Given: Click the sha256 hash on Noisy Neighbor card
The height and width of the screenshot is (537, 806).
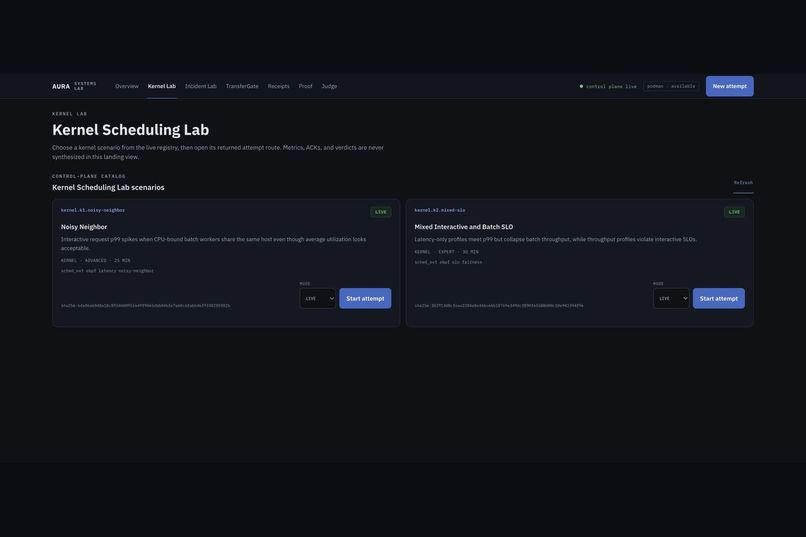Looking at the screenshot, I should tap(145, 306).
